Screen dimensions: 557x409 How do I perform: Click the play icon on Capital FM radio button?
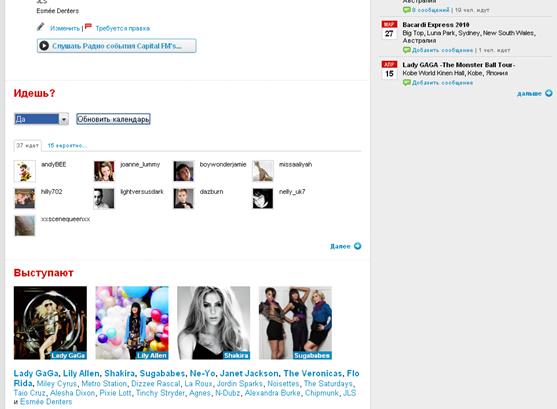pos(44,46)
